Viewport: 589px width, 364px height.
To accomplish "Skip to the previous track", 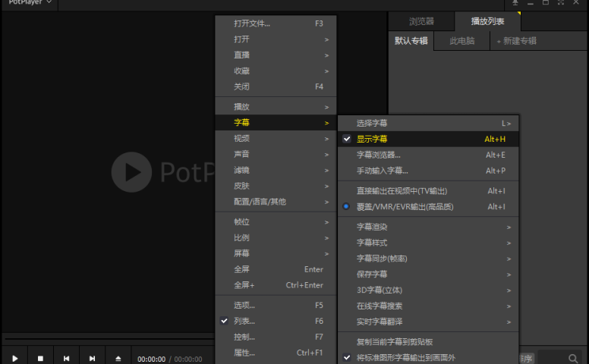I will 66,359.
